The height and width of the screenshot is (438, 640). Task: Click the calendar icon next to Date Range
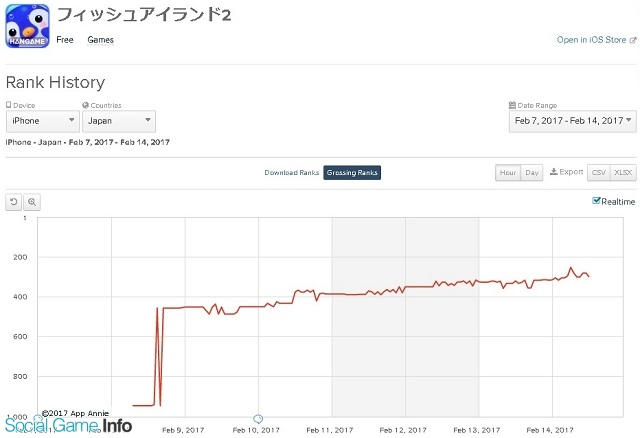click(512, 105)
